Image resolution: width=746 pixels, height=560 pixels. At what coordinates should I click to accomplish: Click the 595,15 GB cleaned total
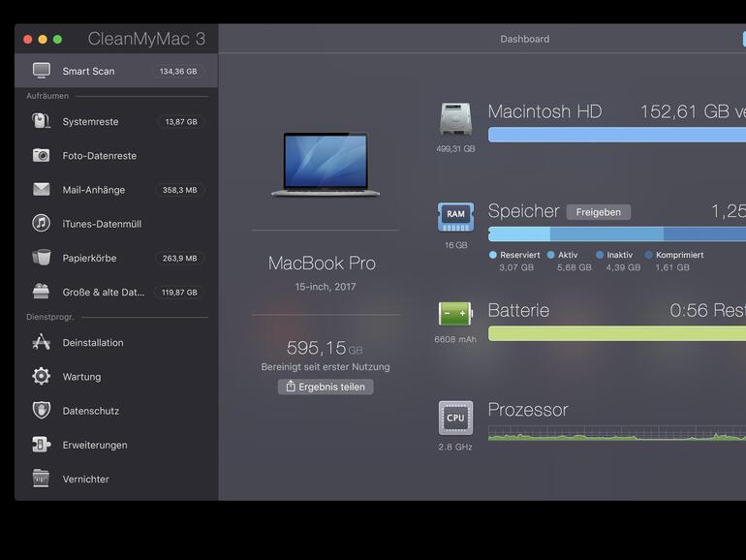pos(325,348)
